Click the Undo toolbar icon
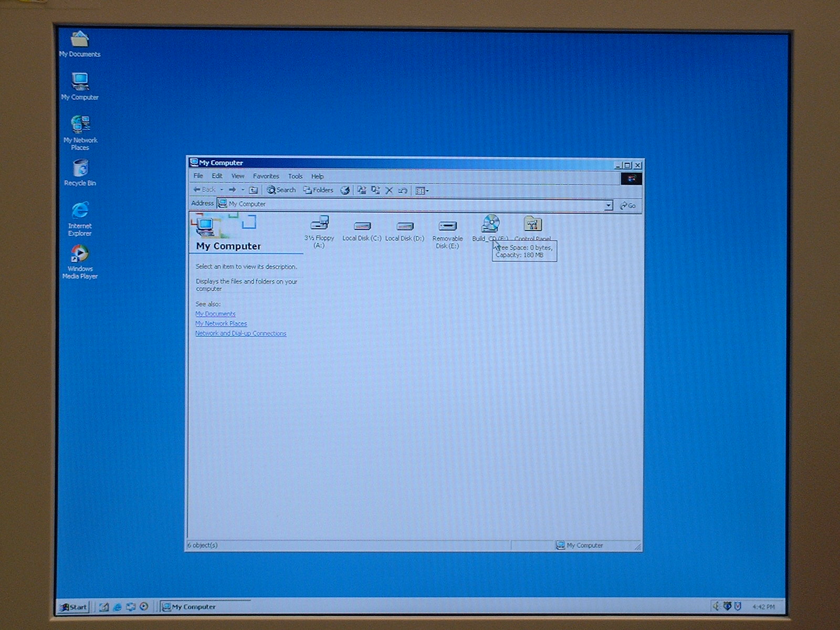The image size is (840, 630). (x=403, y=191)
